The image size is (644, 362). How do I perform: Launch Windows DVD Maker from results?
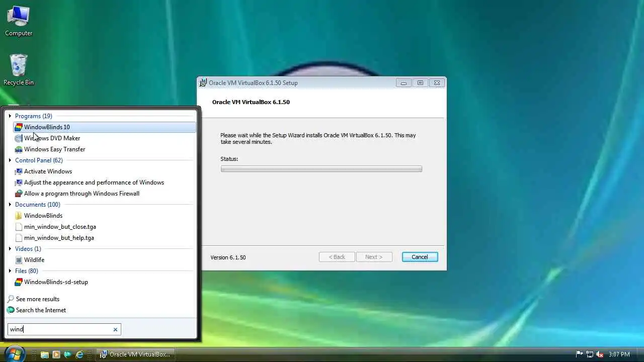[104, 138]
